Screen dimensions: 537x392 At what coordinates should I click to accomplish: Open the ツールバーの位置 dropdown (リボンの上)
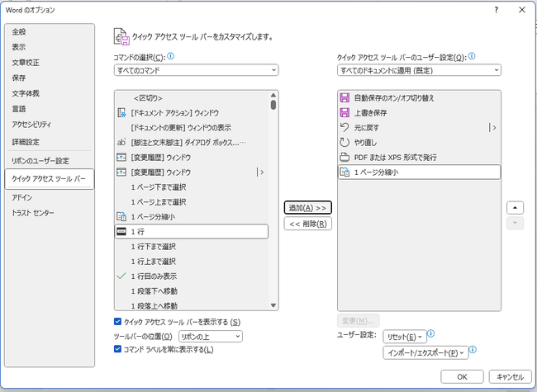[211, 337]
